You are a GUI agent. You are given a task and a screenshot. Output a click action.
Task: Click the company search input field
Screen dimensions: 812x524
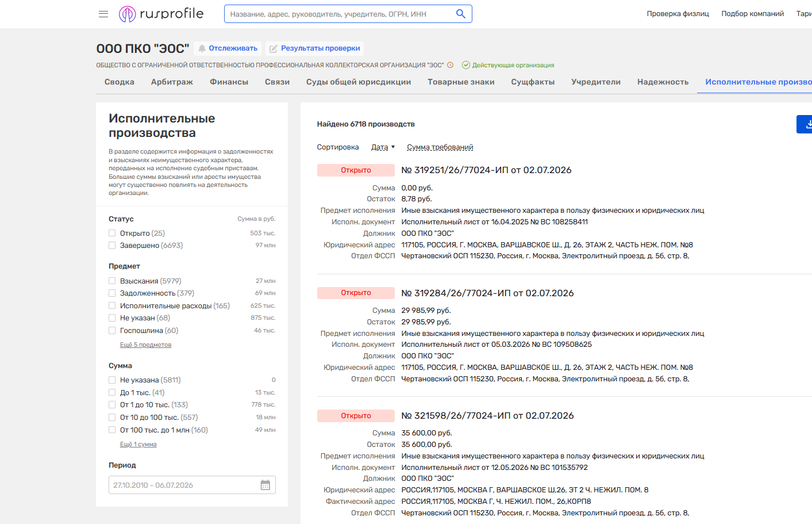pyautogui.click(x=339, y=14)
